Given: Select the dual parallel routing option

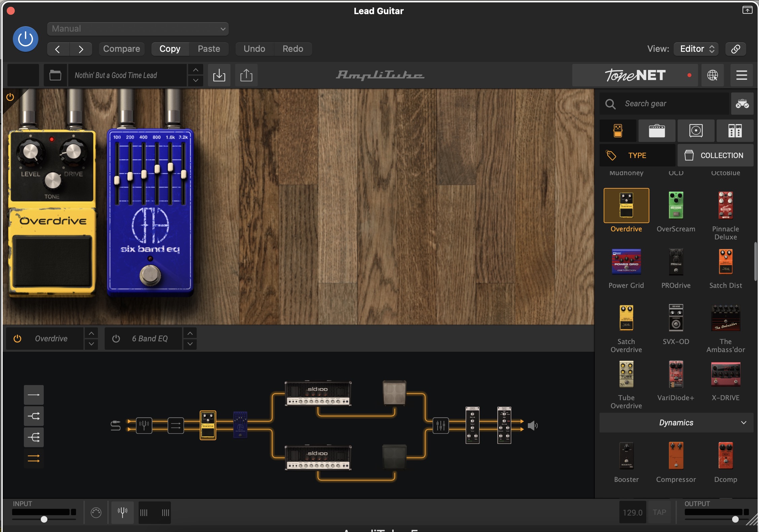Looking at the screenshot, I should point(34,458).
